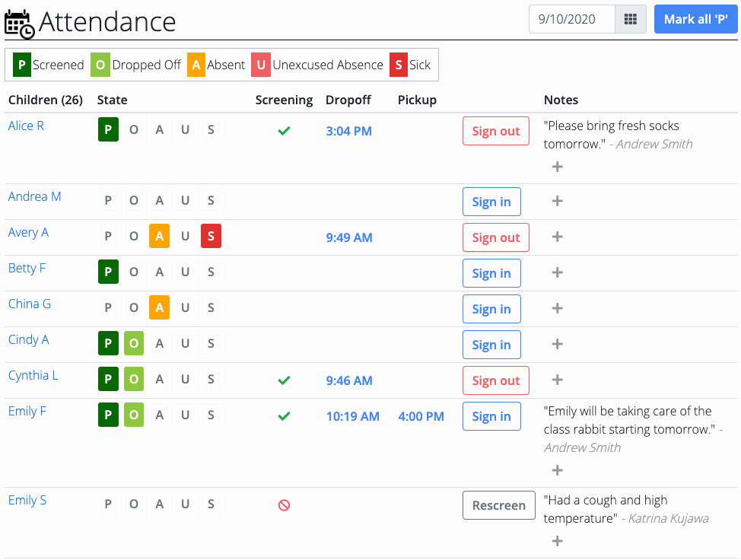Click the Mark all 'P' button
Screen dimensions: 741x560
point(695,19)
